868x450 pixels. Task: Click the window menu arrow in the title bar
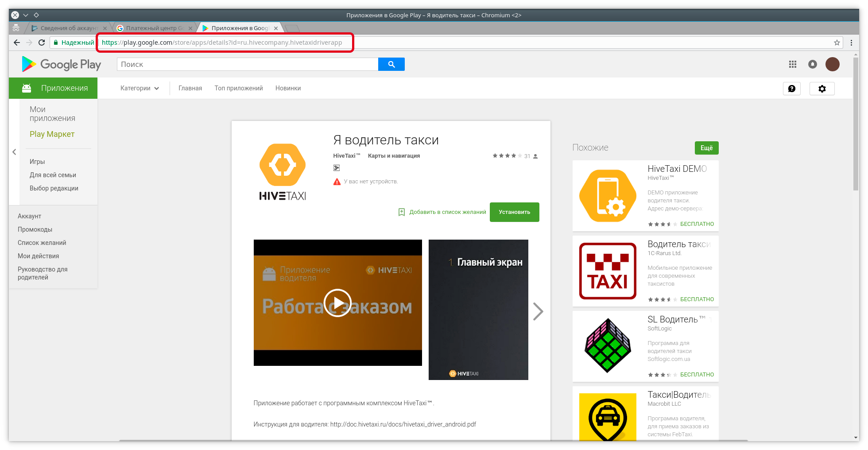pos(26,15)
